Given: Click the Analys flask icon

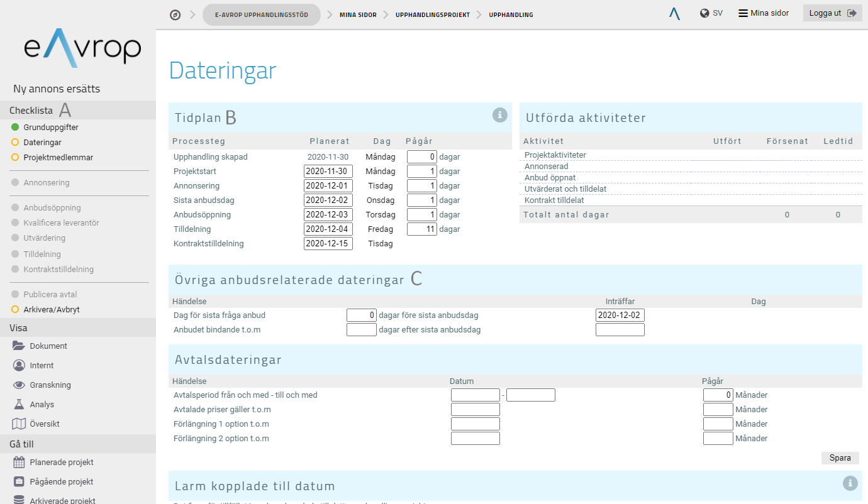Looking at the screenshot, I should pos(19,404).
